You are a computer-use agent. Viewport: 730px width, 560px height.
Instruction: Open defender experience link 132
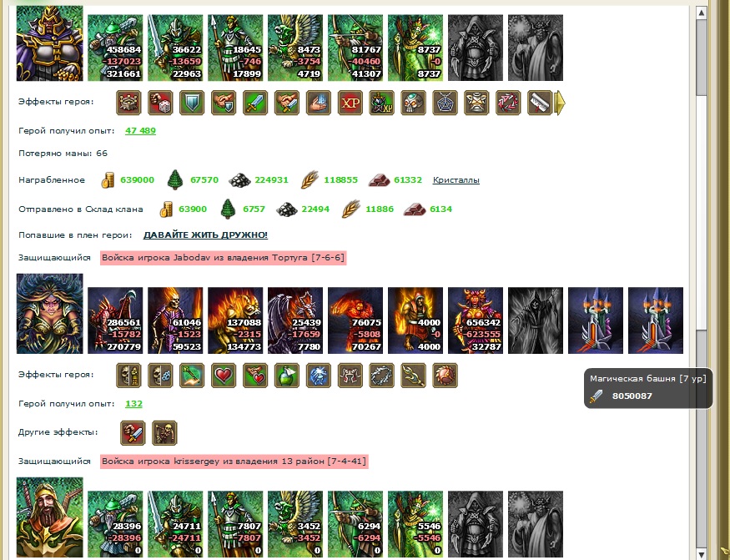point(133,404)
